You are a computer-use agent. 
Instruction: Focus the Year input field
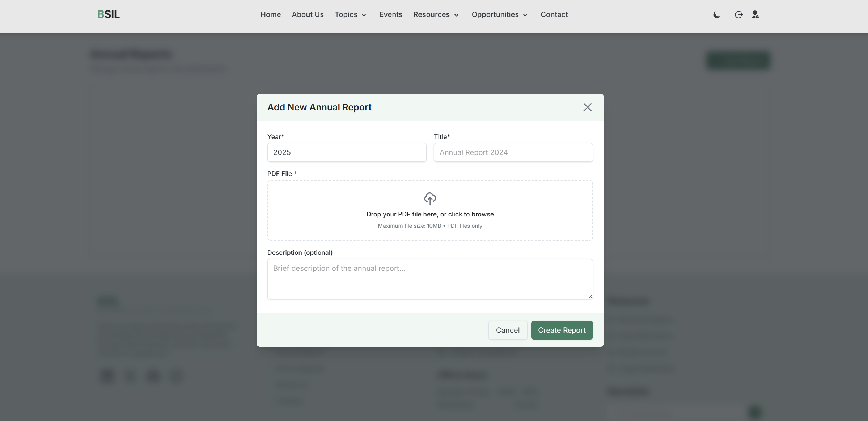coord(347,152)
